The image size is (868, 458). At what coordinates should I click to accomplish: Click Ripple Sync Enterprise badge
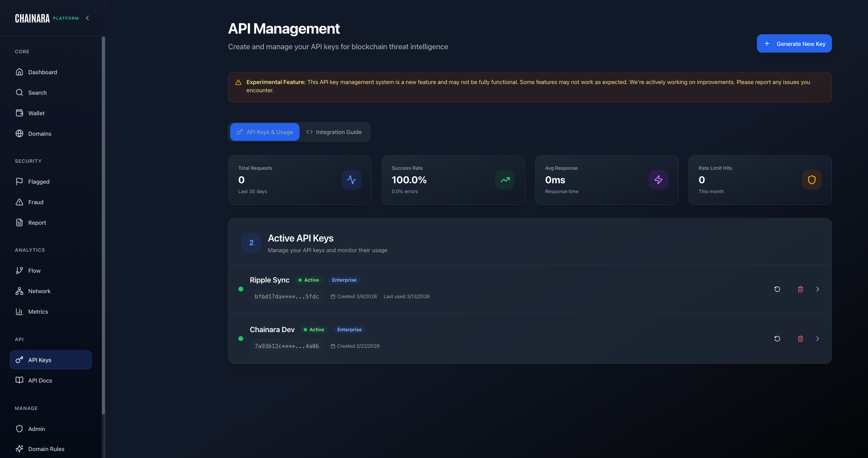[x=344, y=280]
